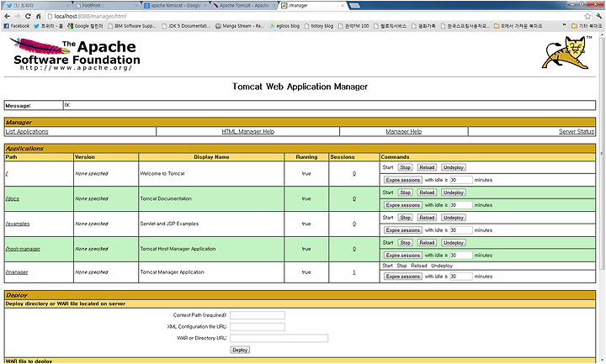Open the wrench settings menu icon

click(598, 16)
